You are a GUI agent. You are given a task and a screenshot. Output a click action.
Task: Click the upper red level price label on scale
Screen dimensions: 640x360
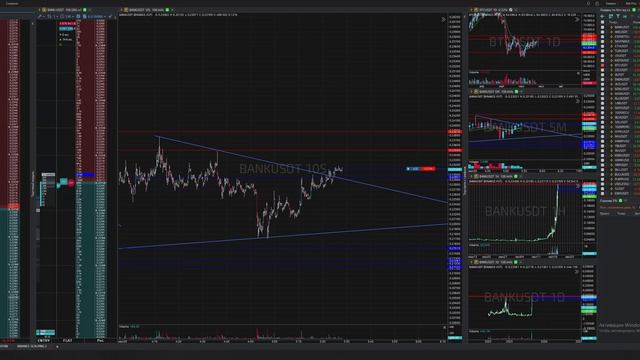pos(455,132)
